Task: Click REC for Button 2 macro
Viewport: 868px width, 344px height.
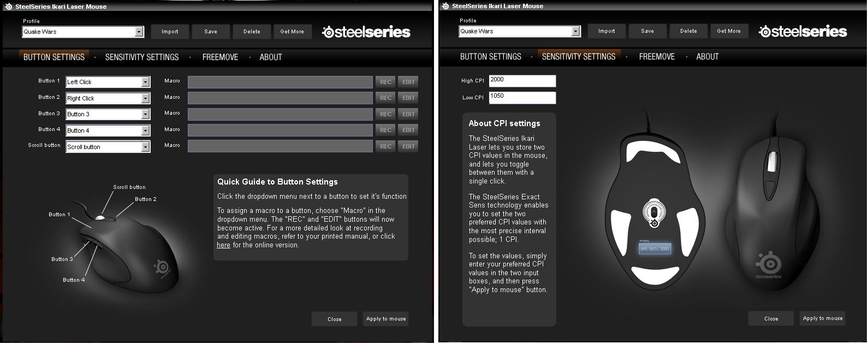Action: point(385,98)
